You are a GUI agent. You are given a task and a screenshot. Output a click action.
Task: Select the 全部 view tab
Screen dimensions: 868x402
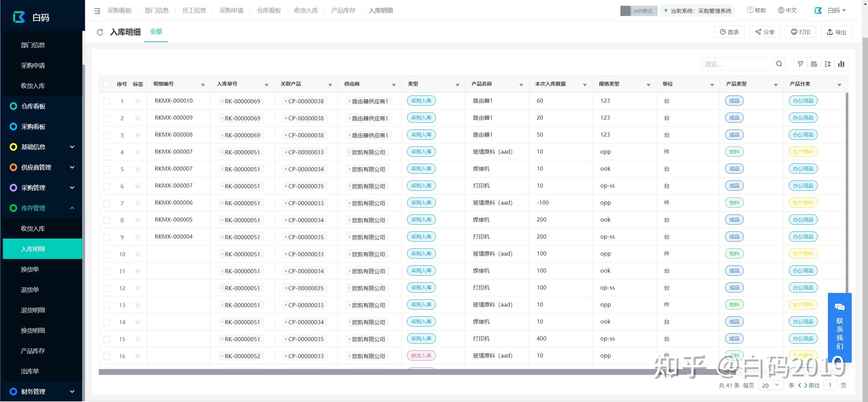[x=156, y=32]
